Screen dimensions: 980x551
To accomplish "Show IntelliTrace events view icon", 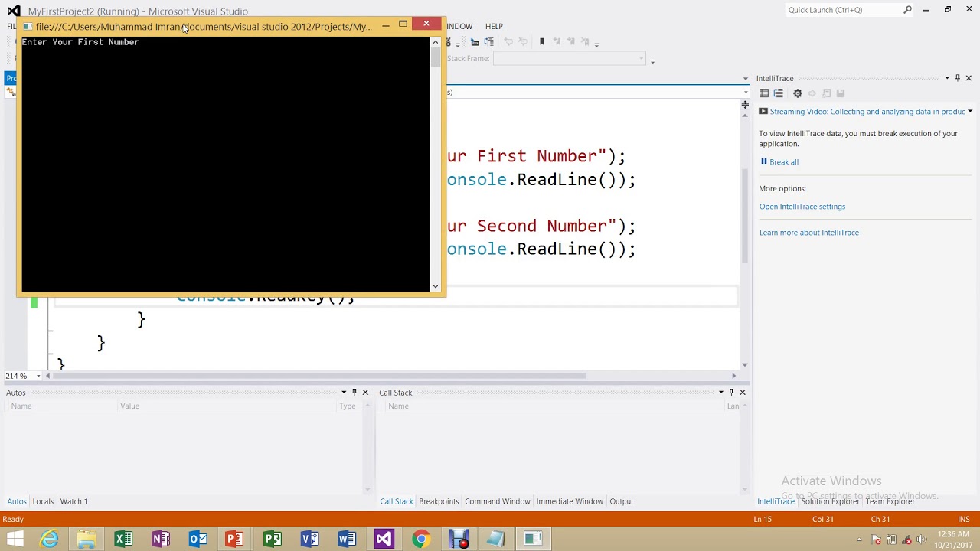I will coord(764,93).
